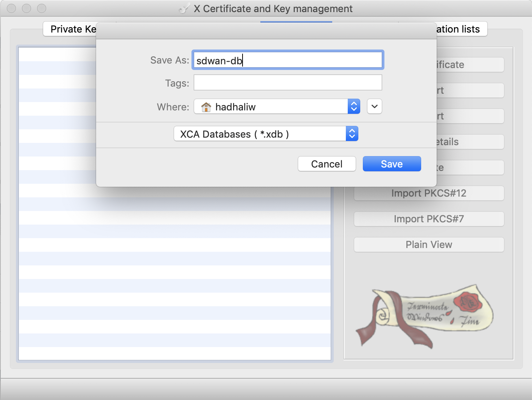Screen dimensions: 532x400
Task: Cancel the save database dialog
Action: [x=327, y=164]
